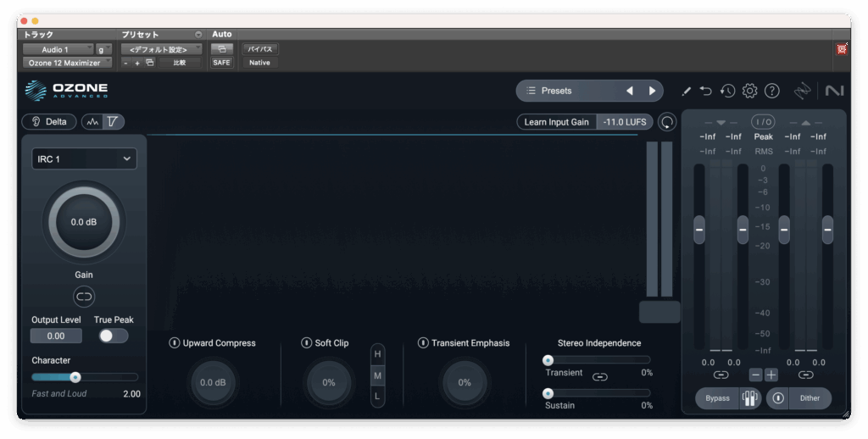Click the Stereo Independence link icon
Viewport: 868px width, 439px height.
600,376
